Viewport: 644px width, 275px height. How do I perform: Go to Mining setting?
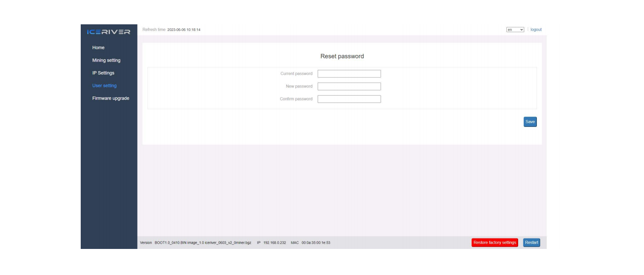[x=106, y=60]
